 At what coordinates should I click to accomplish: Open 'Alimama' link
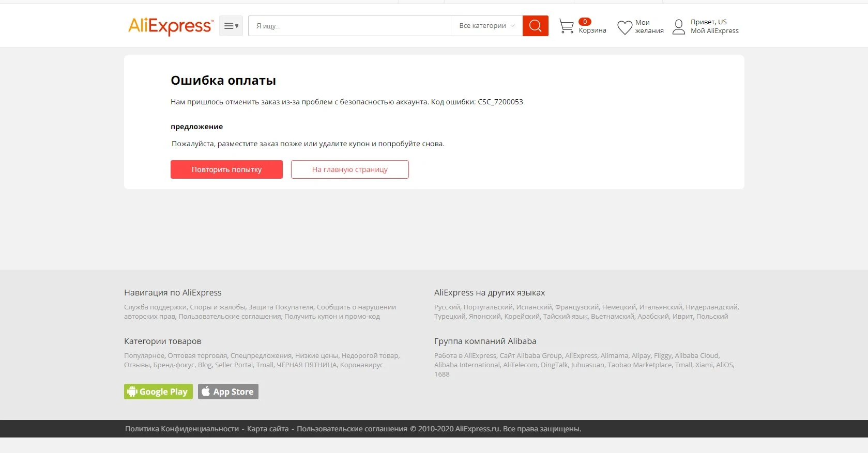point(614,356)
